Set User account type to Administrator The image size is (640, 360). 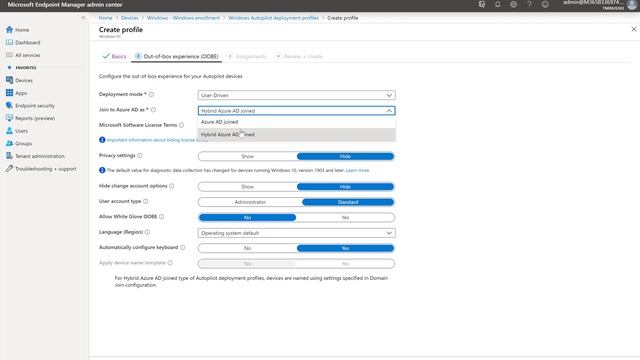pos(250,202)
